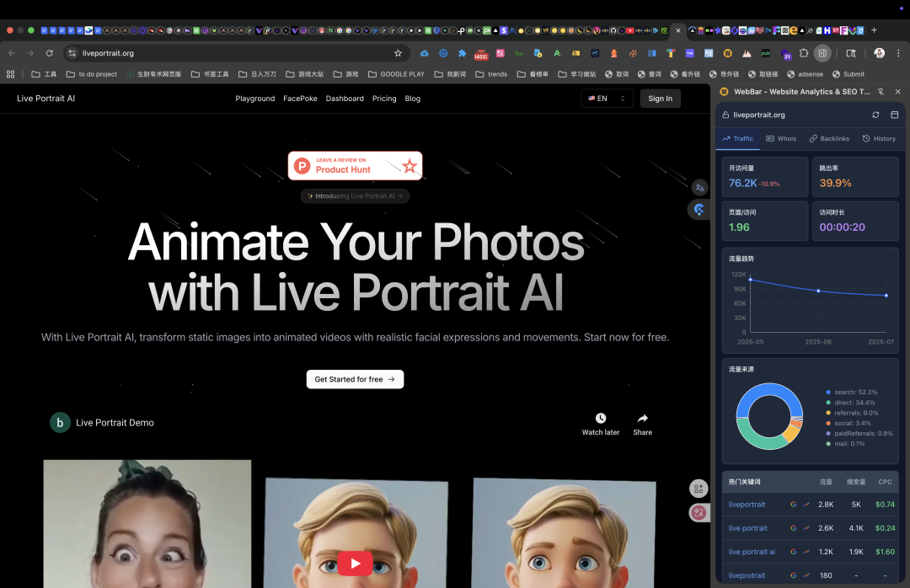Click the Live Portrait Demo channel avatar
The height and width of the screenshot is (588, 910).
[60, 423]
